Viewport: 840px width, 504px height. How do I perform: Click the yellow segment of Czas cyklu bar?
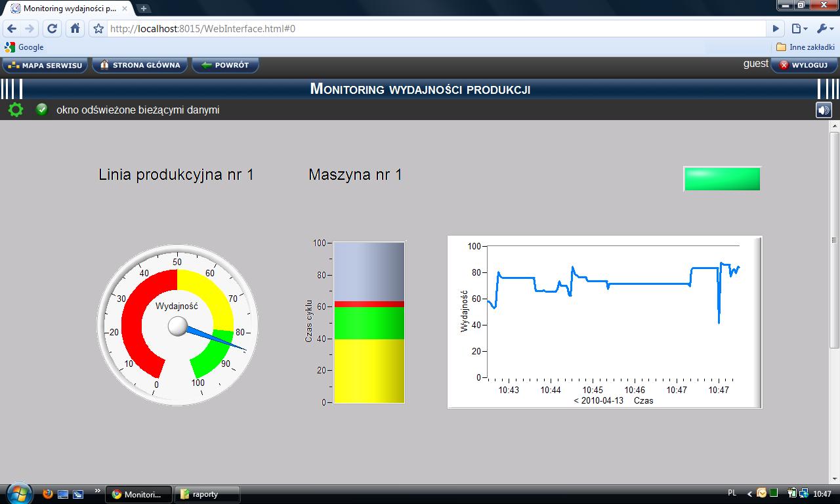pos(369,371)
